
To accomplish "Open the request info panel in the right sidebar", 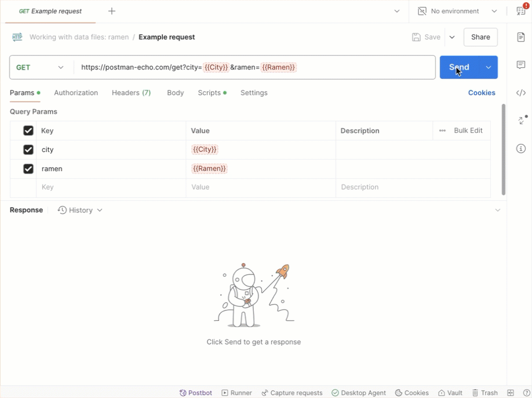I will coord(520,149).
